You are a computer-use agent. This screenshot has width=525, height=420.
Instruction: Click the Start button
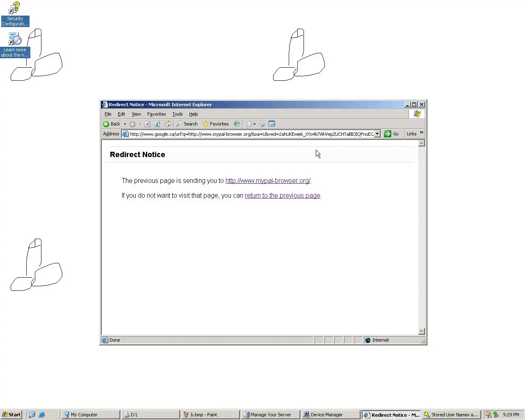(x=11, y=415)
